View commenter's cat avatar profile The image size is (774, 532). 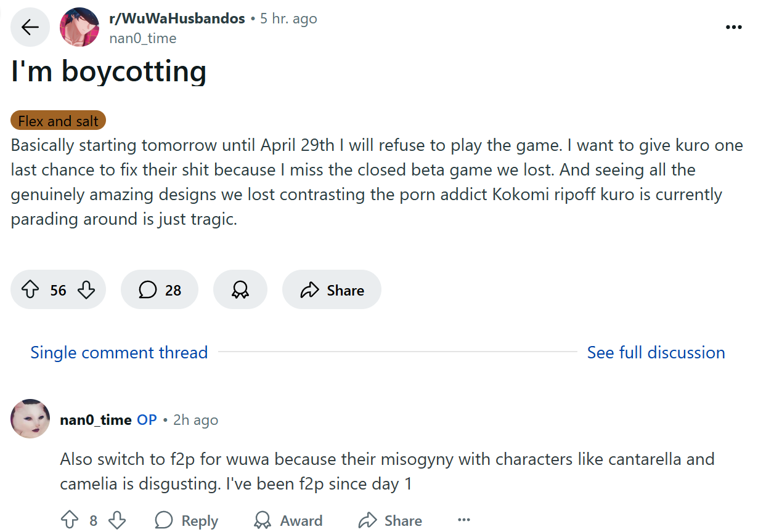point(30,419)
